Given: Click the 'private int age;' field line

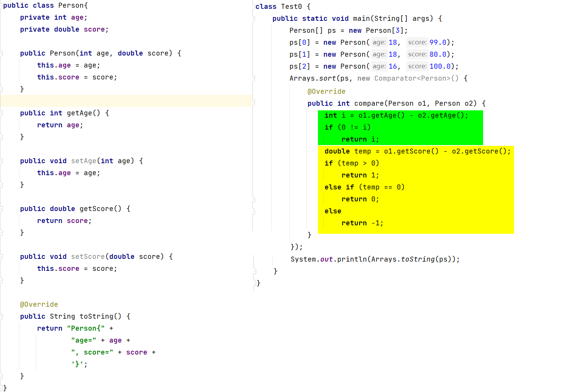Looking at the screenshot, I should point(54,17).
